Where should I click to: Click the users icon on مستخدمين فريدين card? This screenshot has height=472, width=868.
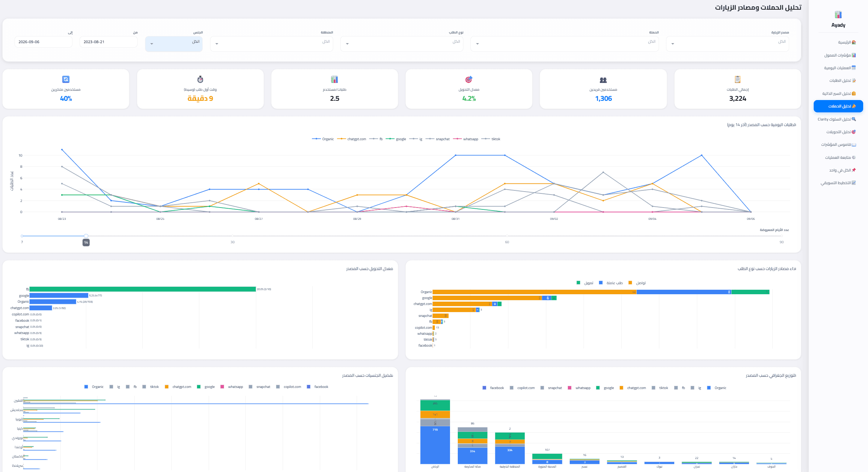(x=603, y=80)
